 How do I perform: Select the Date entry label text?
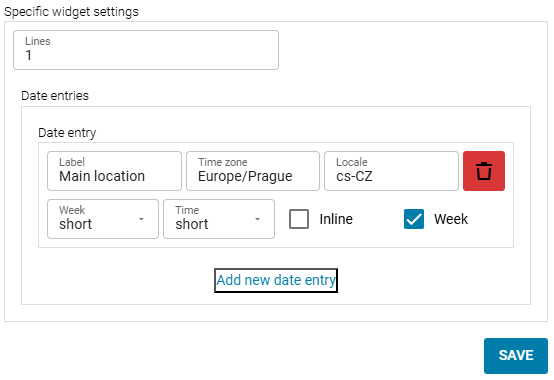(67, 133)
